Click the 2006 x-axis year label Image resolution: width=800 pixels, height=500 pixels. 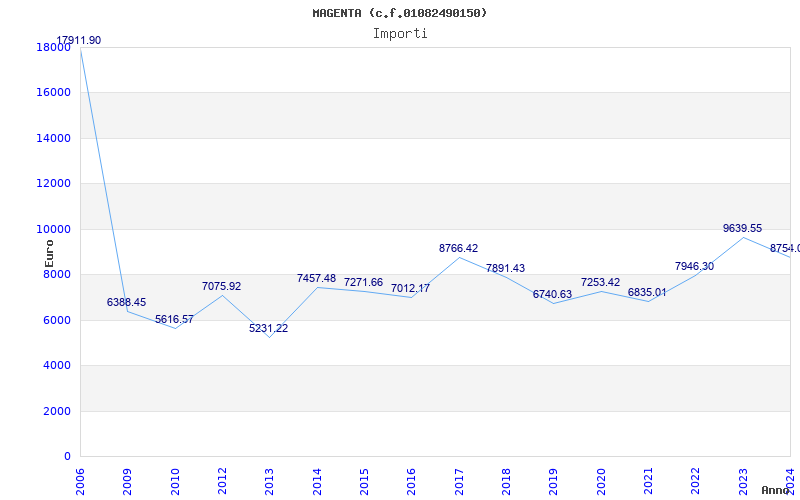[x=80, y=481]
